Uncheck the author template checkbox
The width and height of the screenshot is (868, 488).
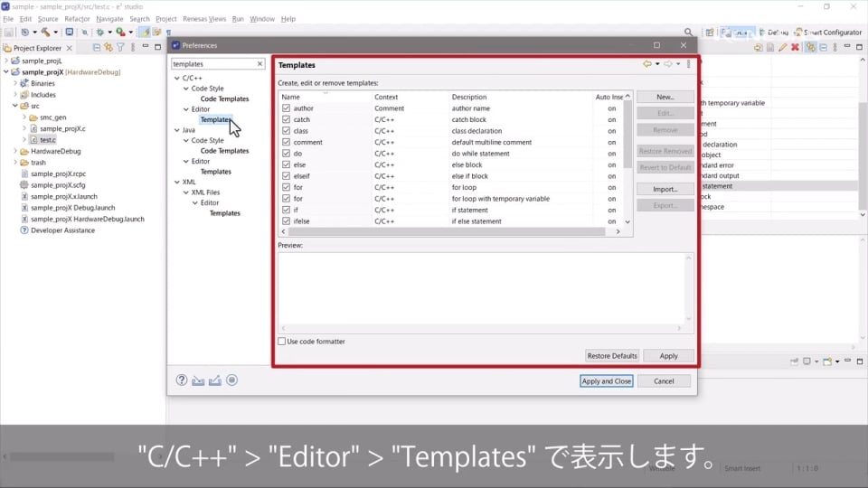coord(287,108)
